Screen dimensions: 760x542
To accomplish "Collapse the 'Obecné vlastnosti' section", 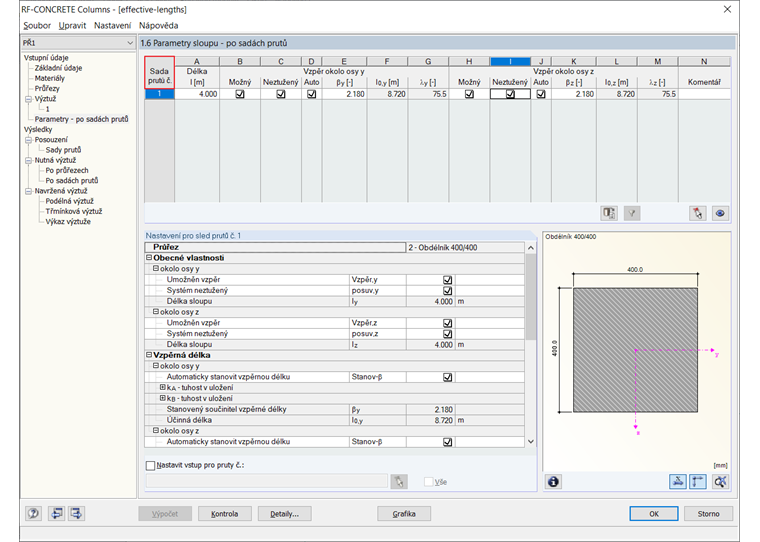I will click(x=149, y=258).
